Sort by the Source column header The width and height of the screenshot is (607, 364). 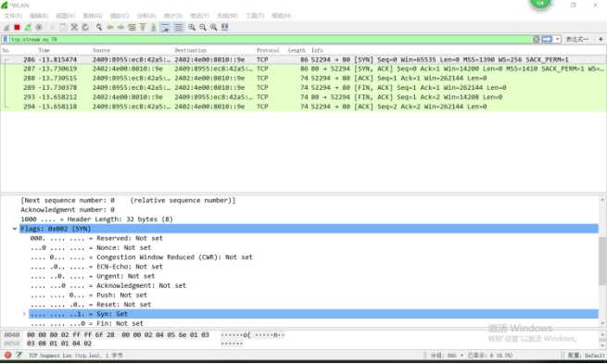tap(101, 50)
